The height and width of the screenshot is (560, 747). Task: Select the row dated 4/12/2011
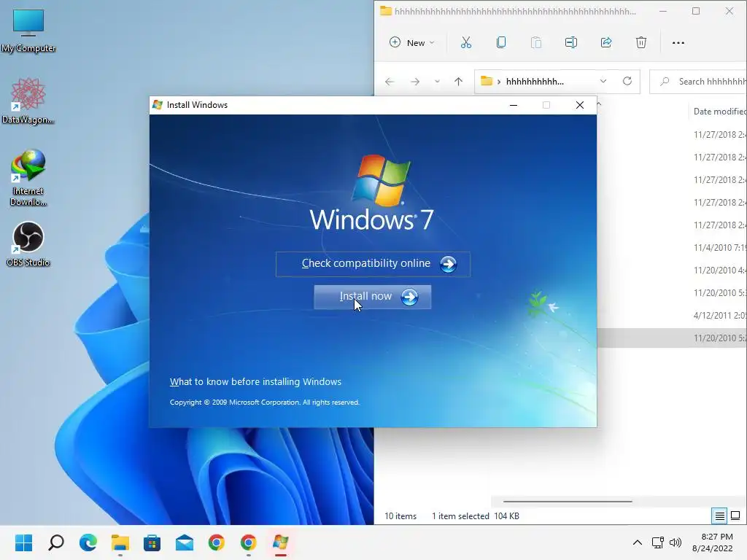point(672,315)
